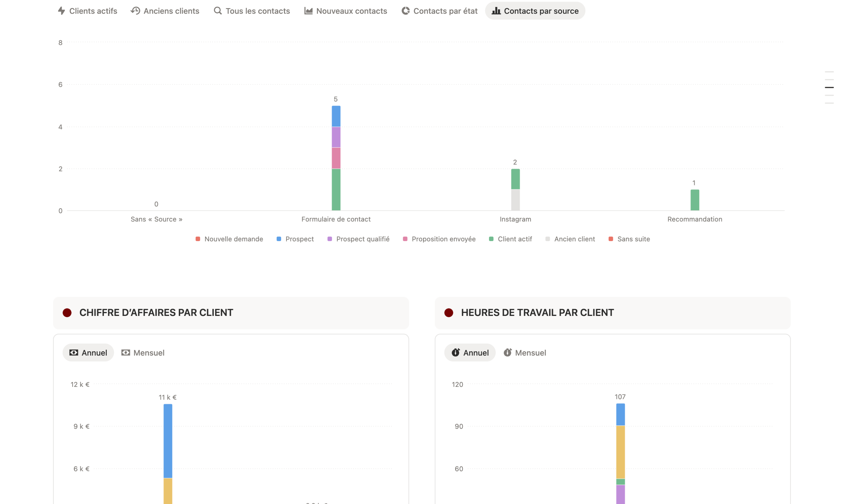845x504 pixels.
Task: Select the lightning icon for Clients actifs
Action: (x=61, y=10)
